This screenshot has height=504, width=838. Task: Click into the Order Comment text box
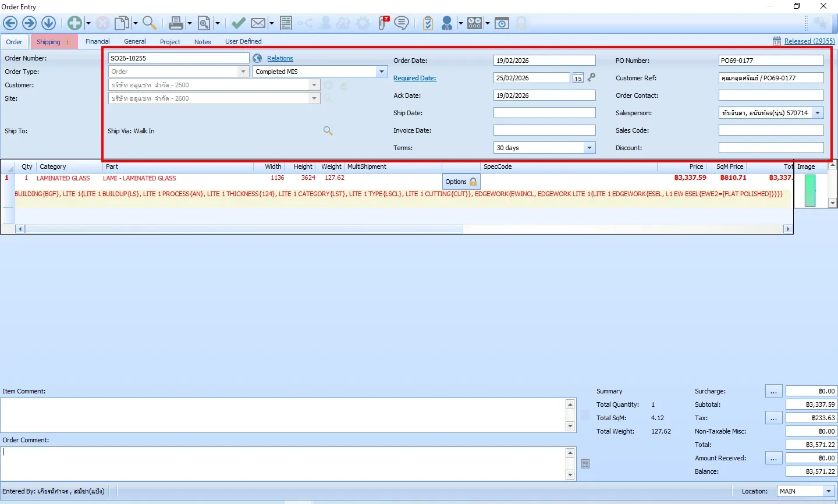click(x=283, y=464)
